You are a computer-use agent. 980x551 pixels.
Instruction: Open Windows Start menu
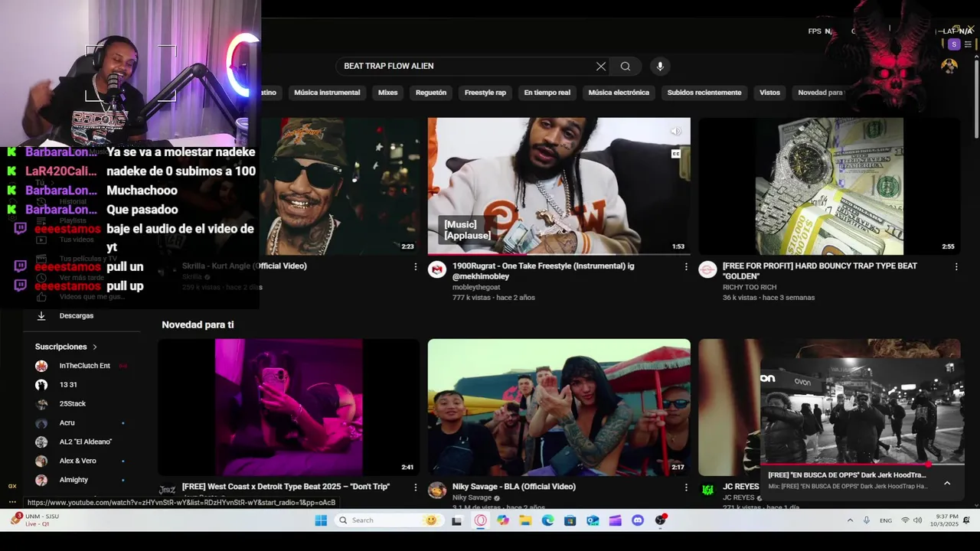pos(321,520)
